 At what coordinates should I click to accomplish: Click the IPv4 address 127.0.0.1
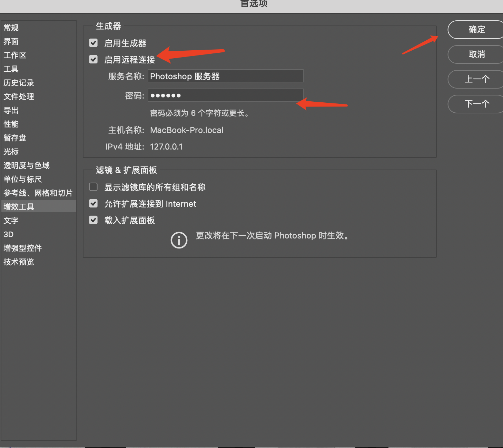166,147
